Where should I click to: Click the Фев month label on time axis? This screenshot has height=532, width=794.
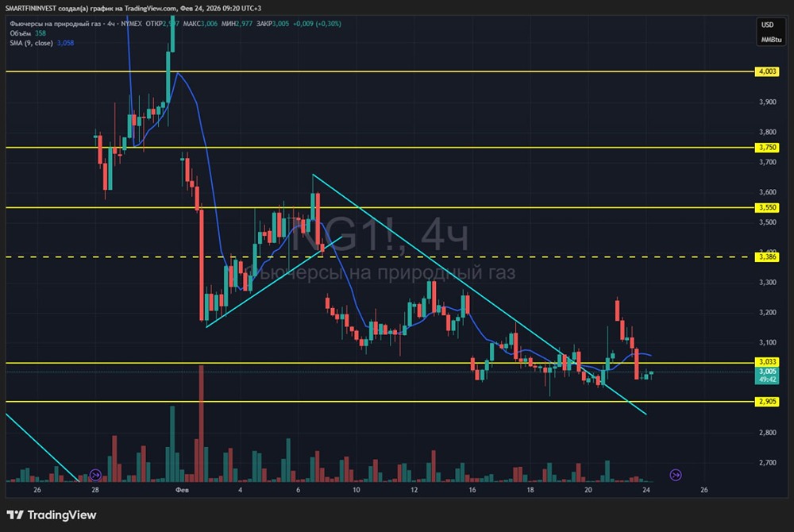pyautogui.click(x=182, y=490)
